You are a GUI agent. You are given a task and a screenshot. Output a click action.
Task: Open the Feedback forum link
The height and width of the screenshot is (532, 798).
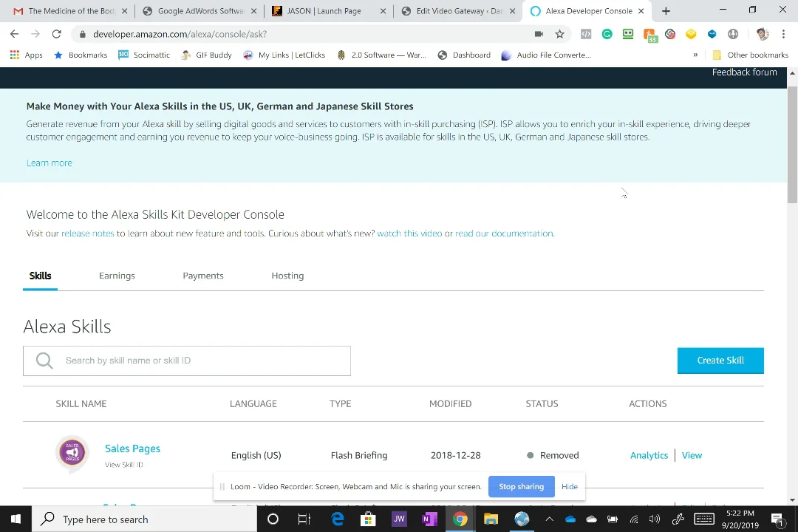[x=744, y=72]
